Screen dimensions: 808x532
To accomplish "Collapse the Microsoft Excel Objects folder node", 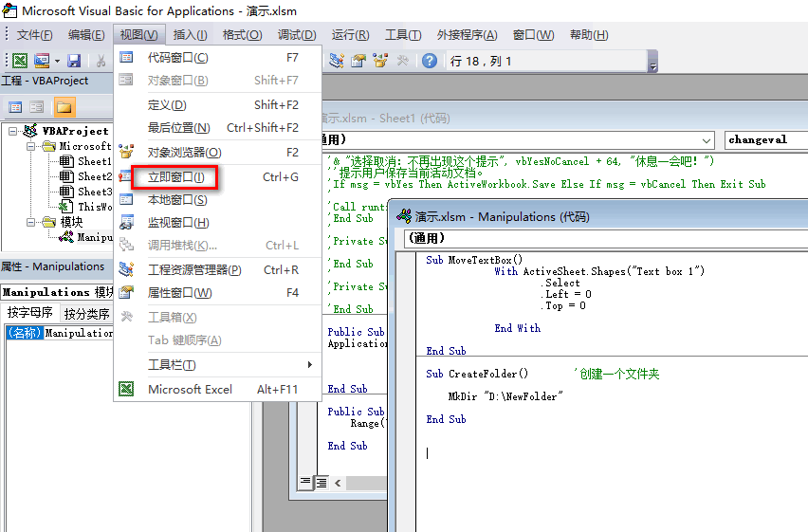I will [x=30, y=146].
